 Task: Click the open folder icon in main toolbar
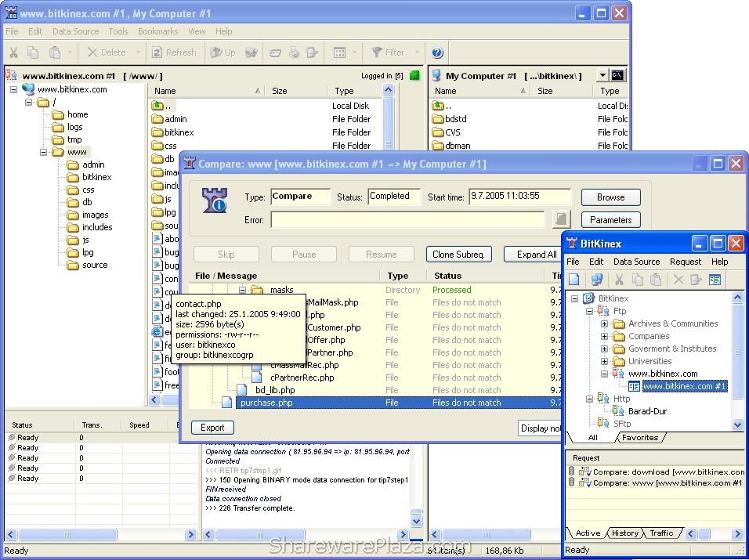275,52
